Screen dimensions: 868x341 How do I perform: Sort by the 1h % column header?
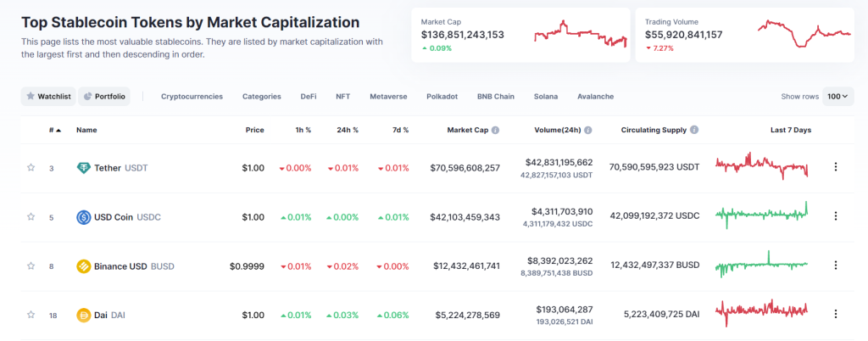[303, 130]
